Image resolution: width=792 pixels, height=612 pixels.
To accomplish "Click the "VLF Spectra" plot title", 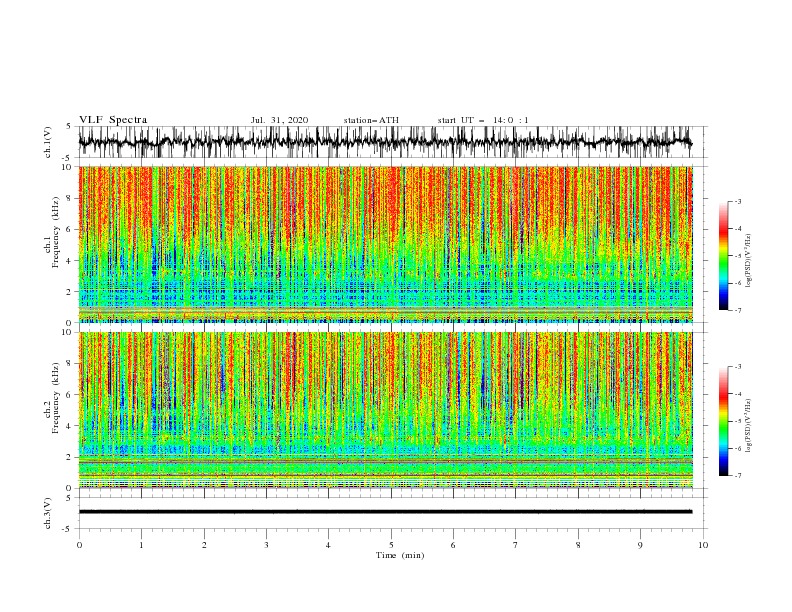I will [113, 120].
